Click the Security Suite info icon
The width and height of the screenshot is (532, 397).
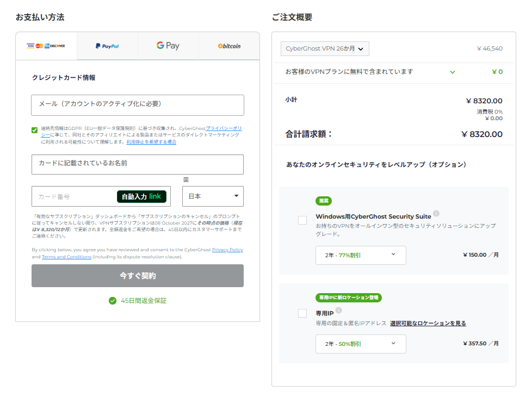click(436, 213)
